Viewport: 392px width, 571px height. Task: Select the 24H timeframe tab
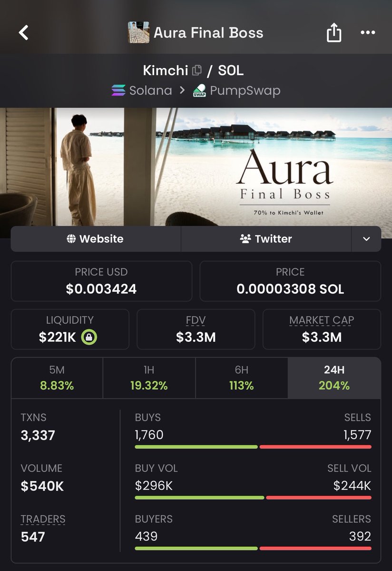(x=334, y=378)
